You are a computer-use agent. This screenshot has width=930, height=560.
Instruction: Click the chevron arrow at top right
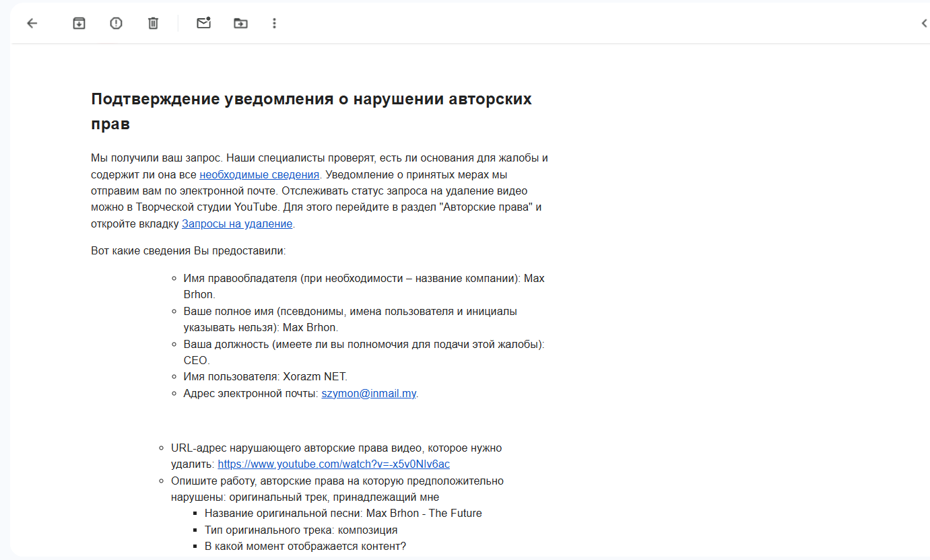pyautogui.click(x=924, y=24)
